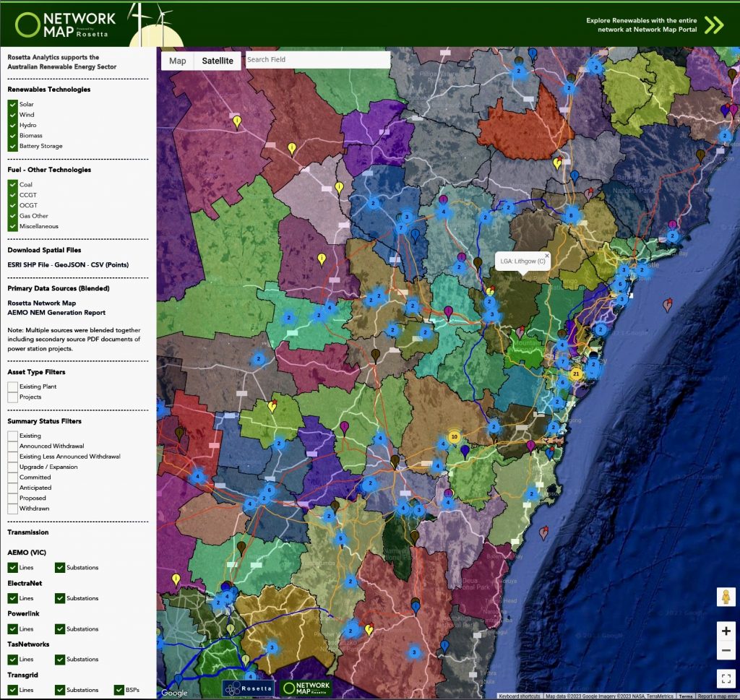740x700 pixels.
Task: Check the Proposed status filter
Action: pos(13,498)
